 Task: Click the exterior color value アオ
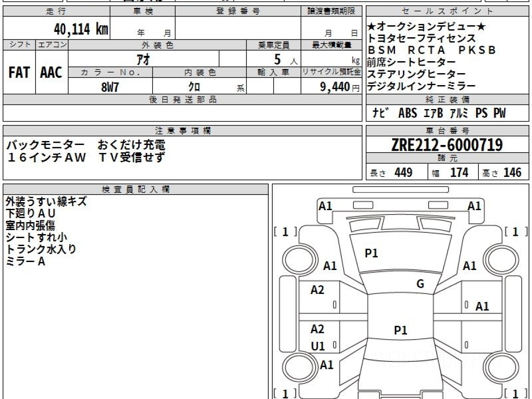click(142, 59)
